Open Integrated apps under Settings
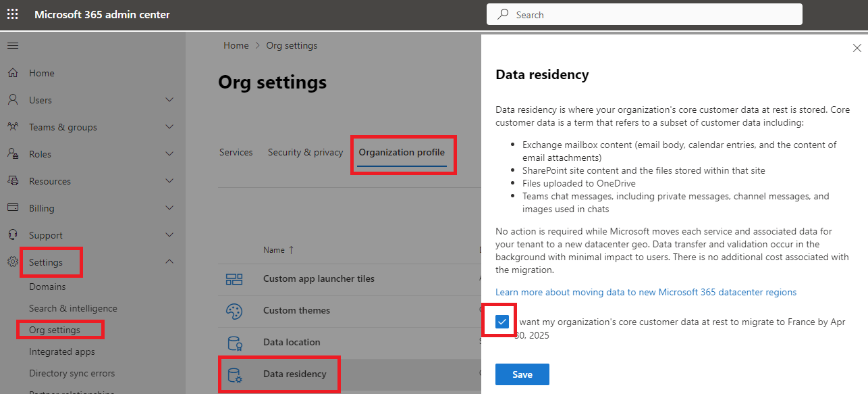 point(62,351)
